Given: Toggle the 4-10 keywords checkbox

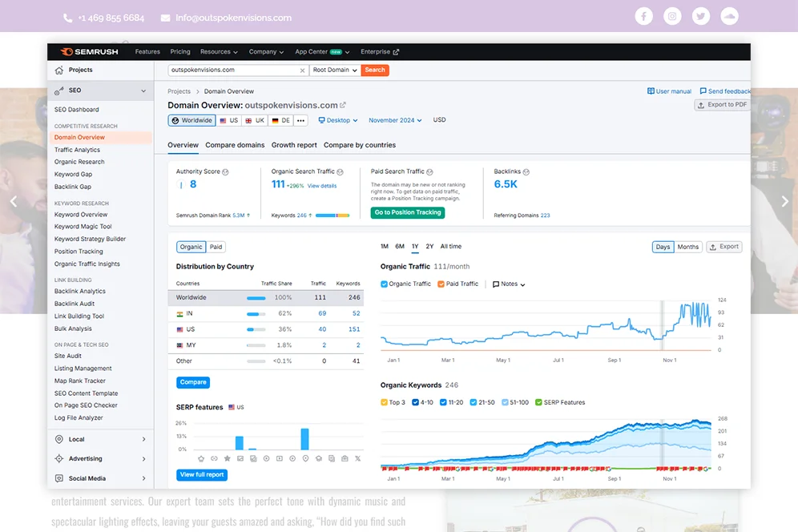Looking at the screenshot, I should click(x=415, y=402).
